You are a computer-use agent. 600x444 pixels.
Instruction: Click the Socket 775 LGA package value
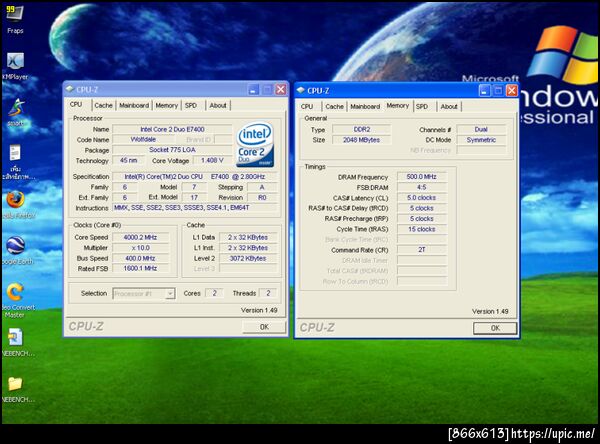pyautogui.click(x=172, y=150)
